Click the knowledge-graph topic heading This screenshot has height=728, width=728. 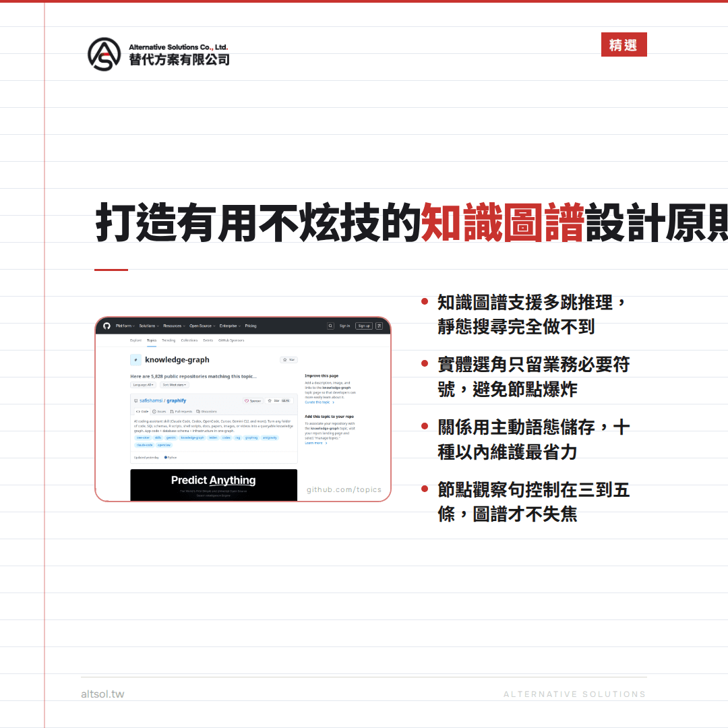click(177, 360)
